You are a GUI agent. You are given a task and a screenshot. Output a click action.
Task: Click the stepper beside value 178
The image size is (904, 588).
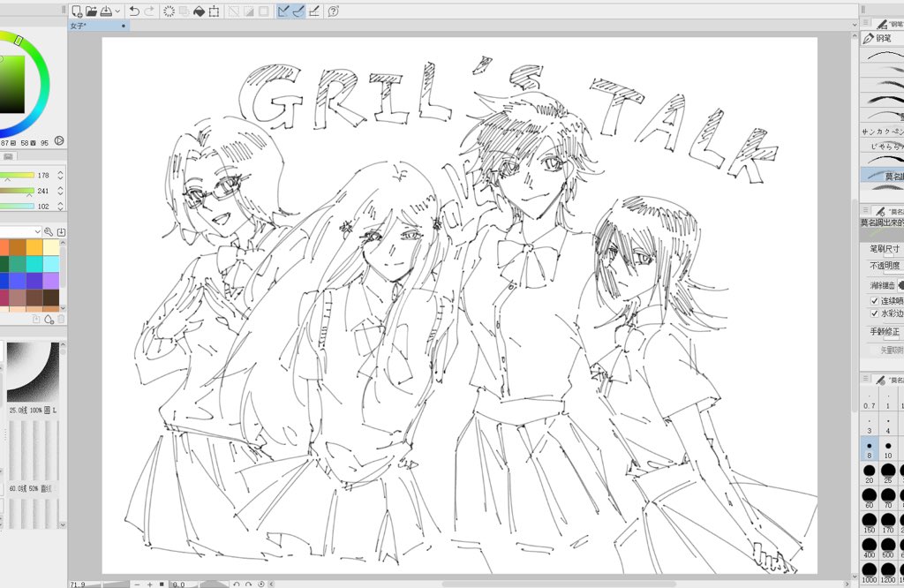[x=61, y=175]
